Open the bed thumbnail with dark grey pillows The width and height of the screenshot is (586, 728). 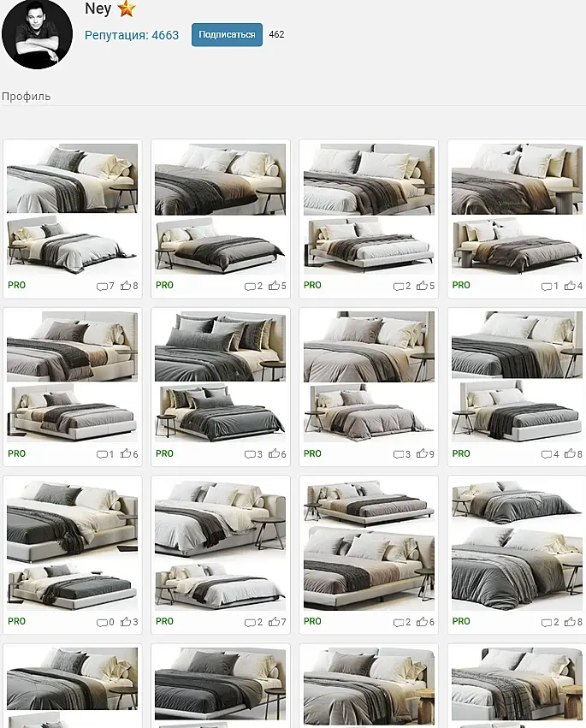[x=220, y=376]
